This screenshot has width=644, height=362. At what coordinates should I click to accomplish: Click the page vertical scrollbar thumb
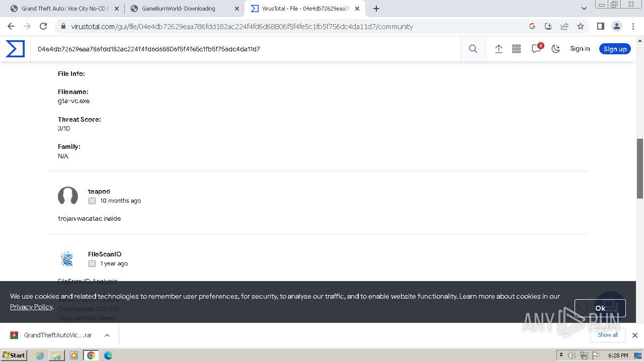coord(640,168)
